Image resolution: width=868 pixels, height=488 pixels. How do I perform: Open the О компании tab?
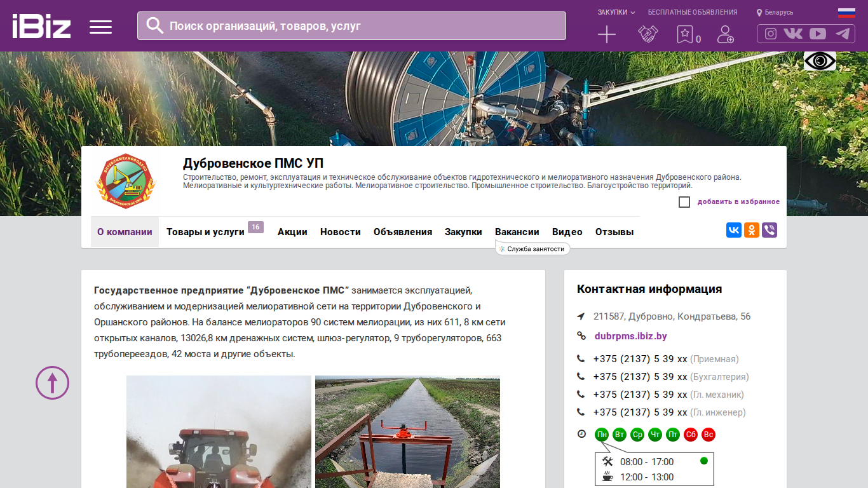pyautogui.click(x=125, y=232)
